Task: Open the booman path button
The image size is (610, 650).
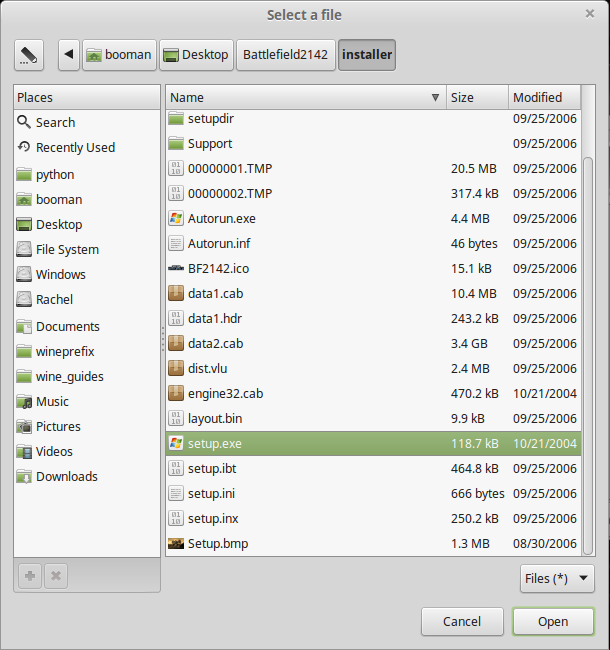Action: coord(119,55)
